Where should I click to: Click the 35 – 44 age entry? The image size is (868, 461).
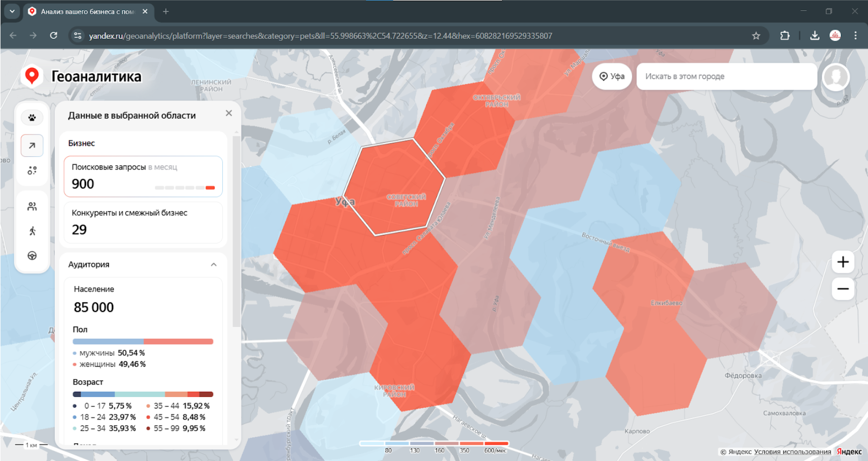click(178, 406)
